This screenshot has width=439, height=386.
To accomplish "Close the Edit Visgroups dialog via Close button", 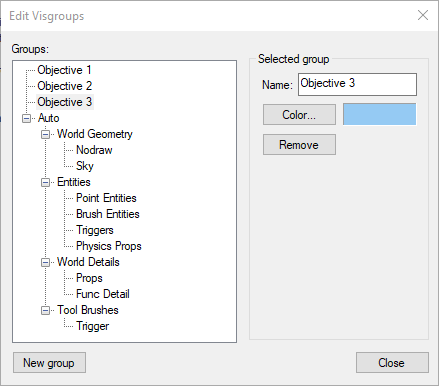I will [x=392, y=363].
